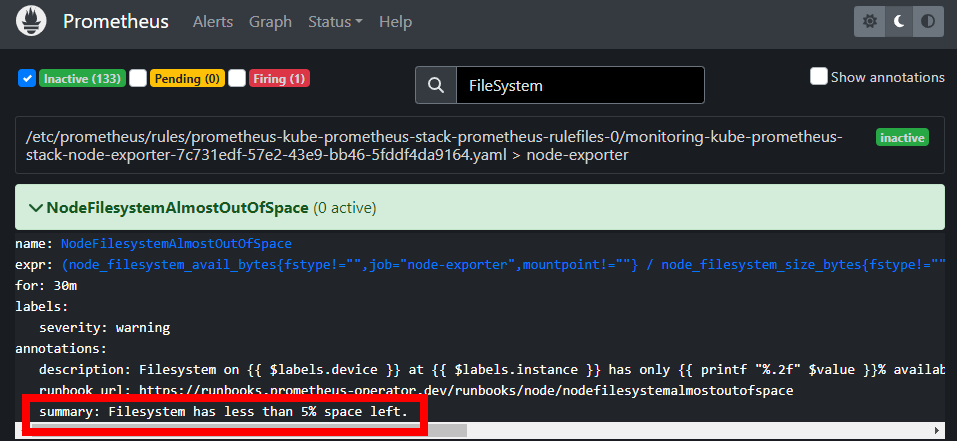Select the gear theme setting icon
Viewport: 957px width, 441px height.
tap(869, 22)
